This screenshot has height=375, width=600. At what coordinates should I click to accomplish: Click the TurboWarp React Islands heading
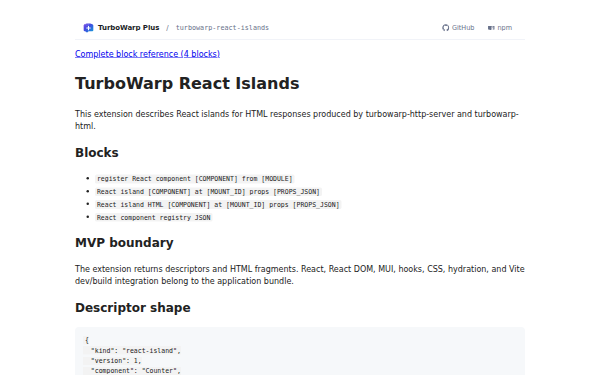(x=187, y=83)
